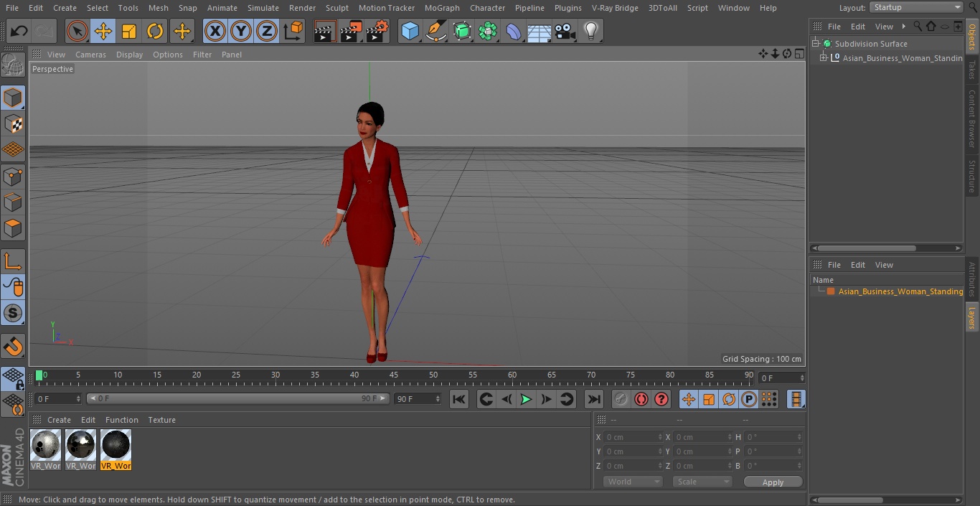Enable Polygons mode
This screenshot has width=980, height=506.
click(13, 228)
